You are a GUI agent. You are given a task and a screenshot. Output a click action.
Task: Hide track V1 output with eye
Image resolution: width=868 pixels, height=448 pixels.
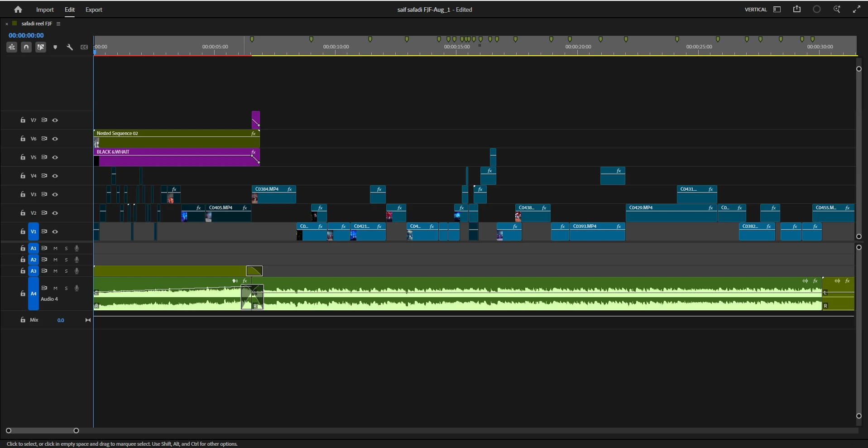pos(55,232)
